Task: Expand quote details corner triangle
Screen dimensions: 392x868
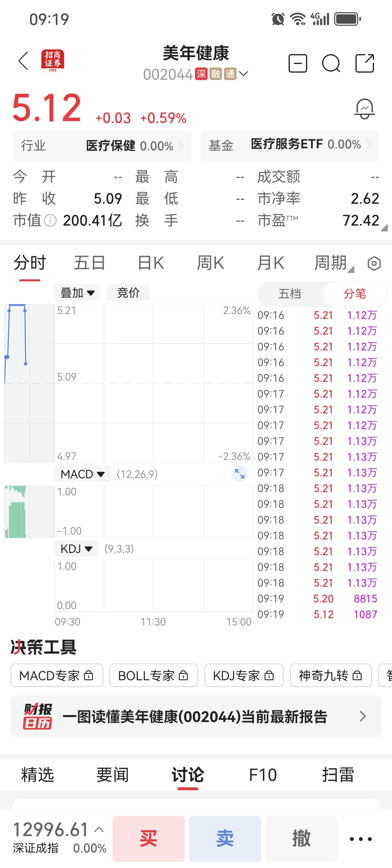Action: coord(384,228)
